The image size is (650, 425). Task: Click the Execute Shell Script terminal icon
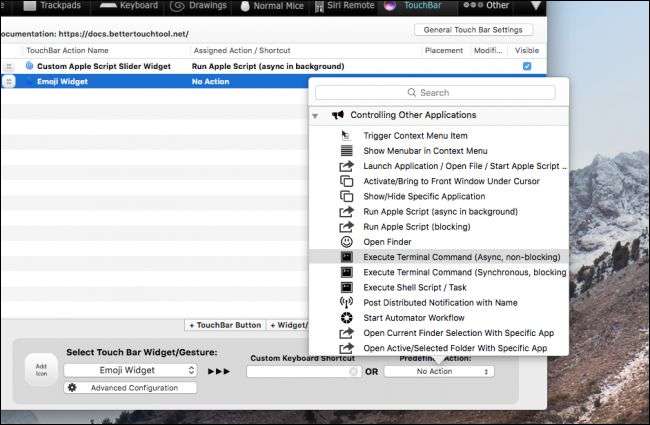[x=346, y=287]
